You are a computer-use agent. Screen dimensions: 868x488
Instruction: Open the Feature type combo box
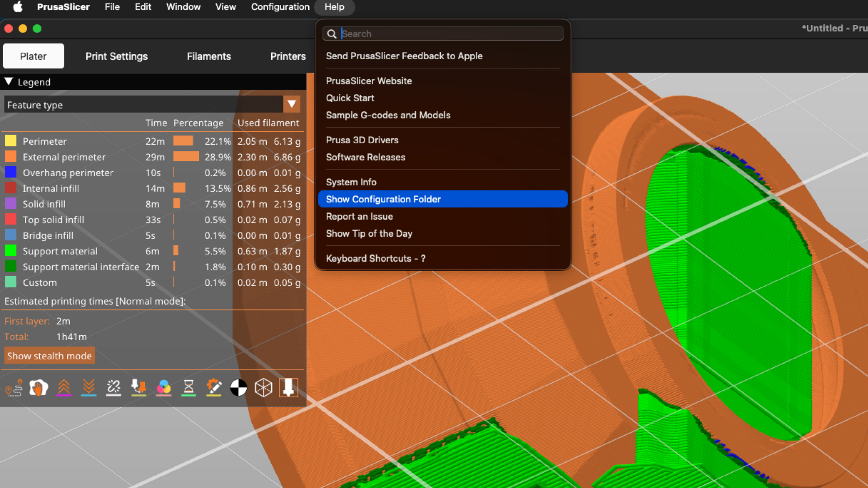point(152,104)
